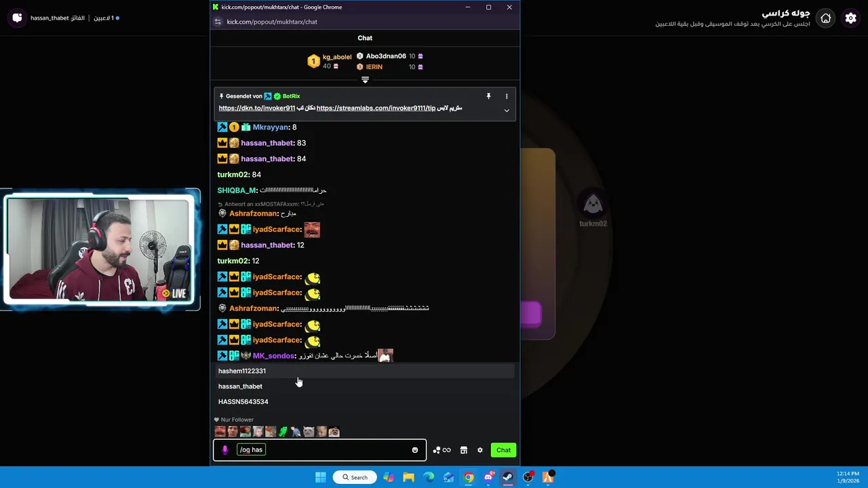Viewport: 868px width, 488px height.
Task: Select suggestion HASSN5643534
Action: coord(365,402)
